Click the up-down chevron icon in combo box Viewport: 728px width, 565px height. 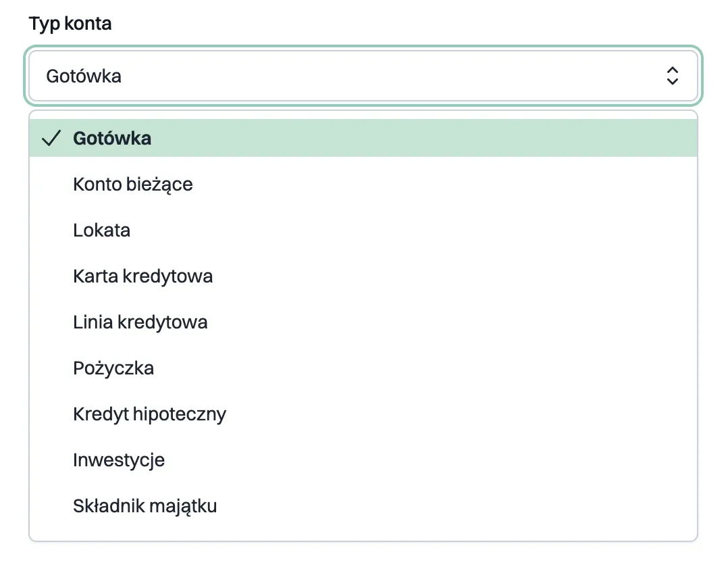tap(671, 76)
